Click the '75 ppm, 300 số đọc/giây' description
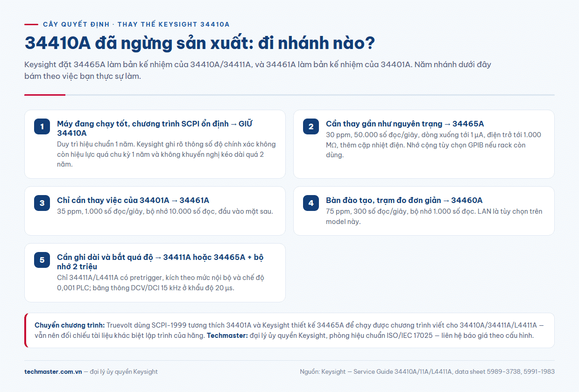This screenshot has height=392, width=579. coord(434,216)
